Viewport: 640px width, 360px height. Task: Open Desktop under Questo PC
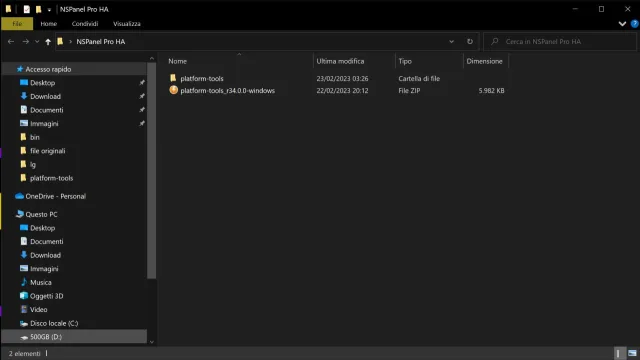click(42, 228)
